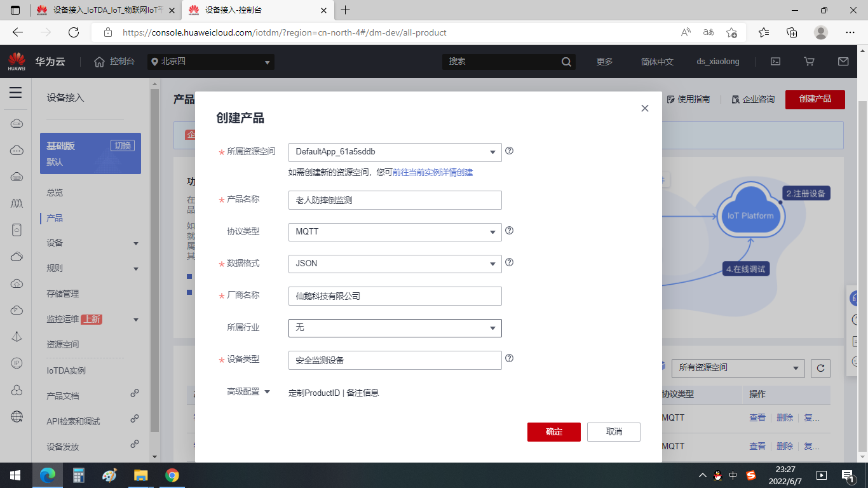Open browser collections icon

click(792, 32)
